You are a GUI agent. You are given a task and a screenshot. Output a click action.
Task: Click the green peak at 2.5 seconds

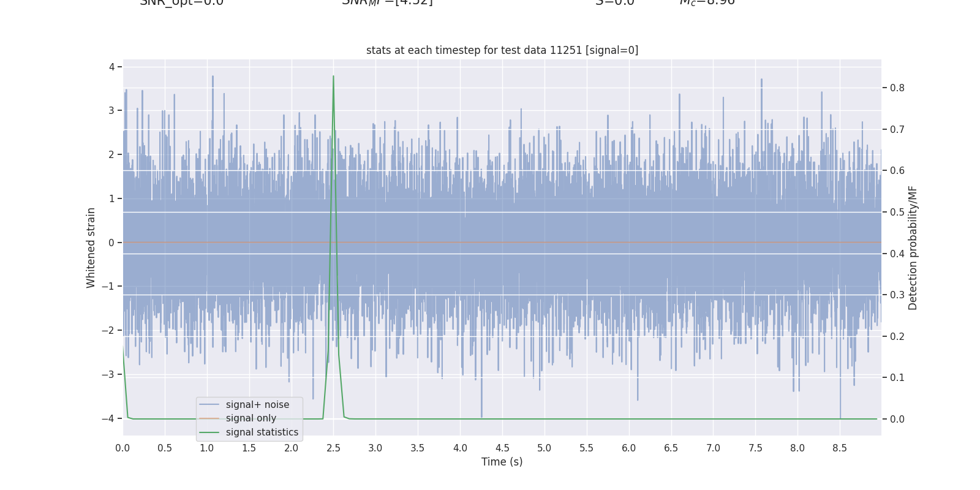coord(333,77)
